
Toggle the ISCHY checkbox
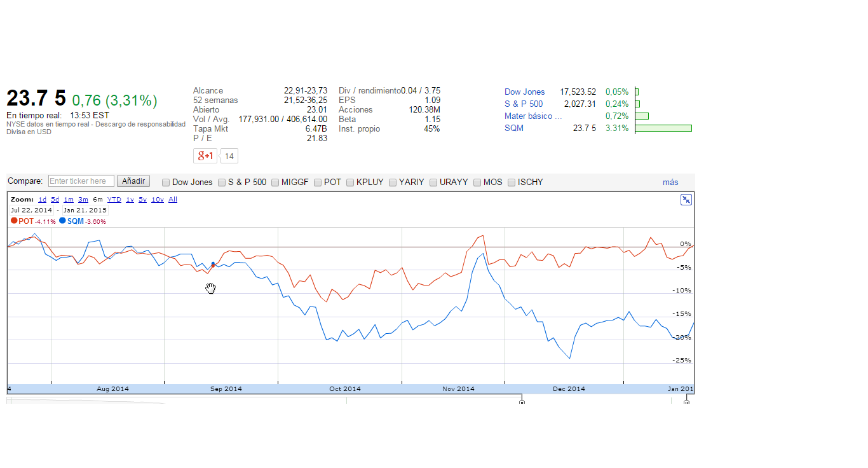coord(512,182)
